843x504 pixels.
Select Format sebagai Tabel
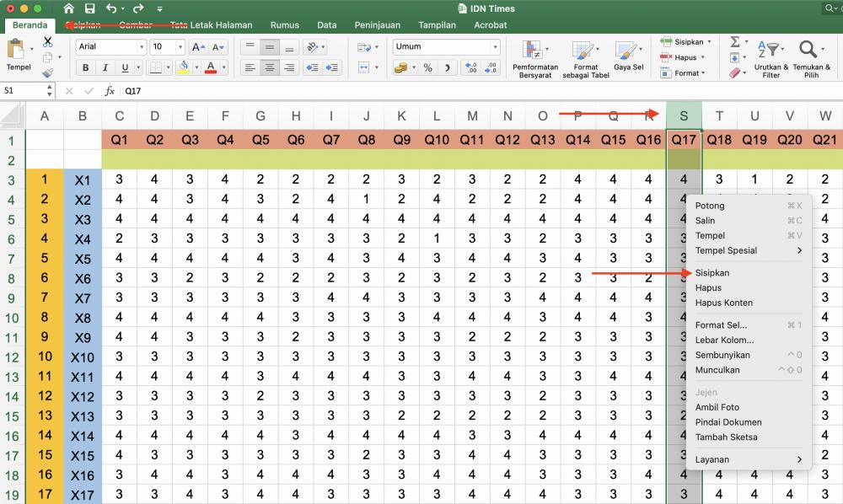[x=584, y=57]
